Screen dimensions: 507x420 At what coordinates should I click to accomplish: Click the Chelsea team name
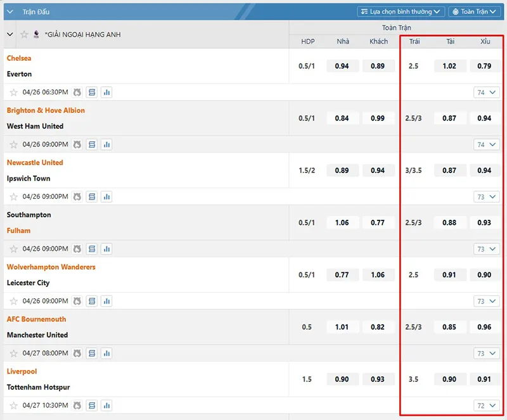pos(19,58)
